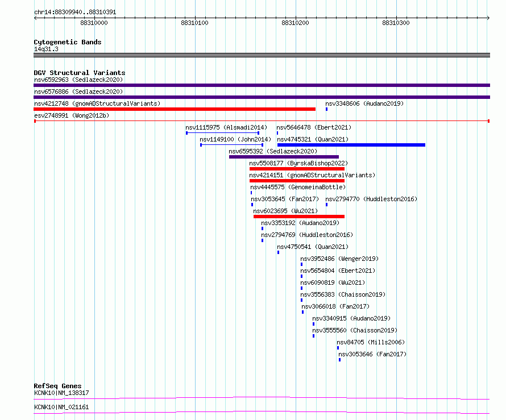Screen dimensions: 506x420
Task: Select nsv3353192 (Audano2019) variant label
Action: tap(300, 223)
